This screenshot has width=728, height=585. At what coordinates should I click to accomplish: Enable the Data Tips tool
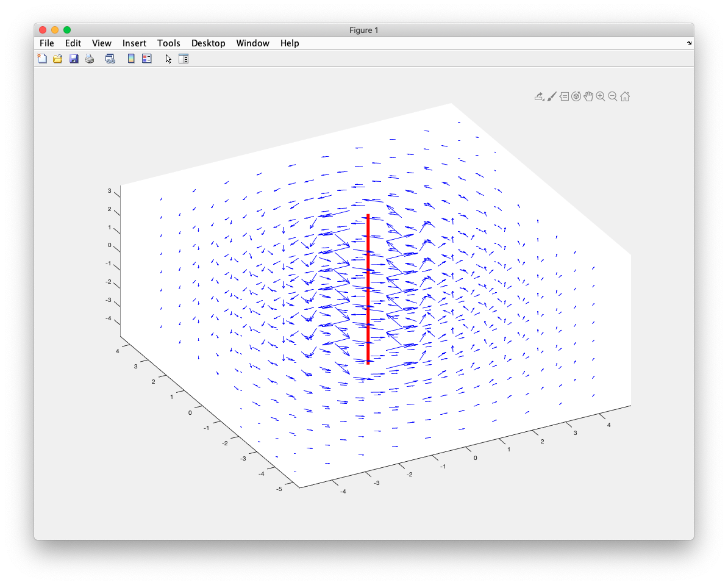(564, 96)
